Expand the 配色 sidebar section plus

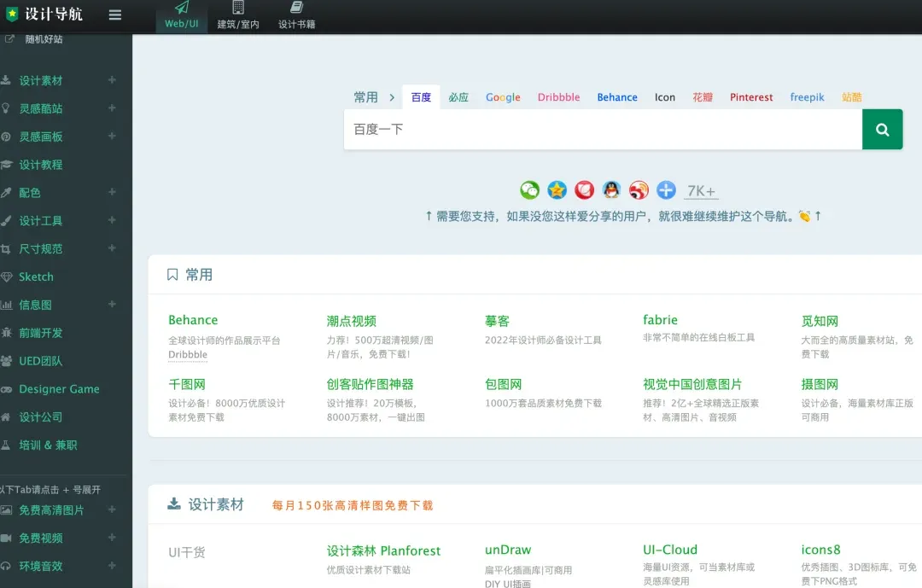coord(113,192)
